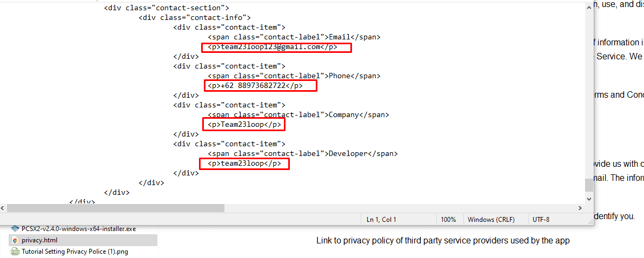Click the 100% zoom status indicator

[448, 220]
